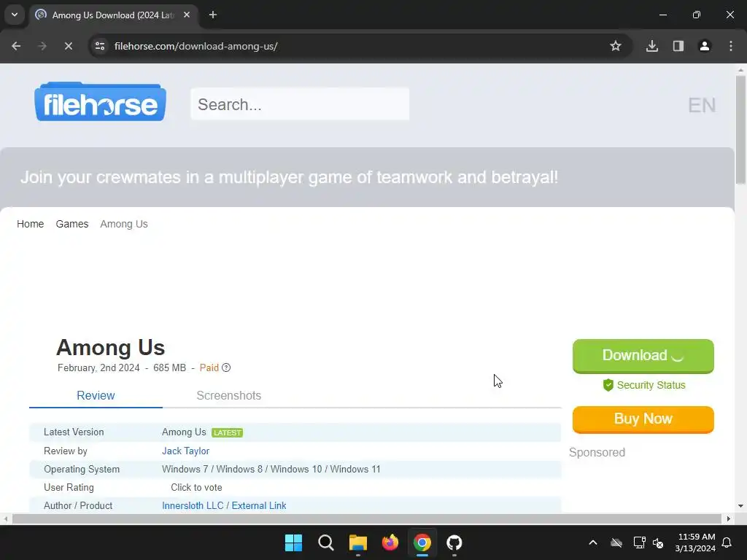Viewport: 747px width, 560px height.
Task: Open the clock and calendar
Action: (x=695, y=542)
